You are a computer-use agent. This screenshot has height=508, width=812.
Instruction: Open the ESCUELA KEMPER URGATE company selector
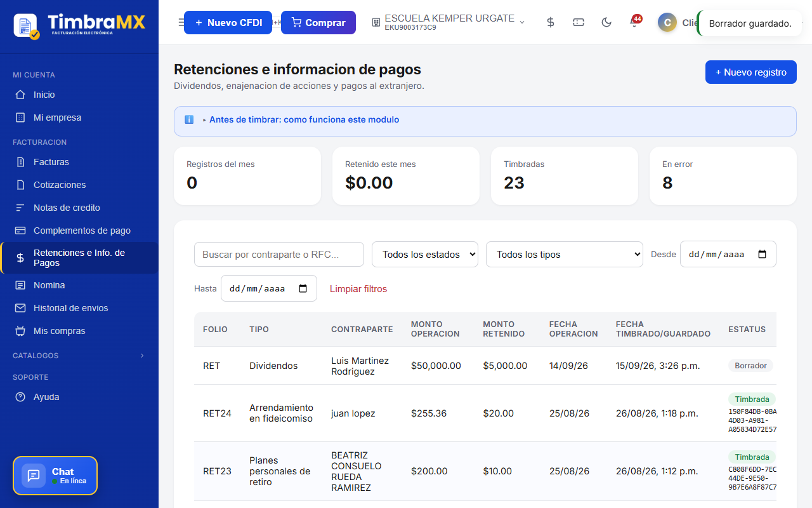coord(449,23)
